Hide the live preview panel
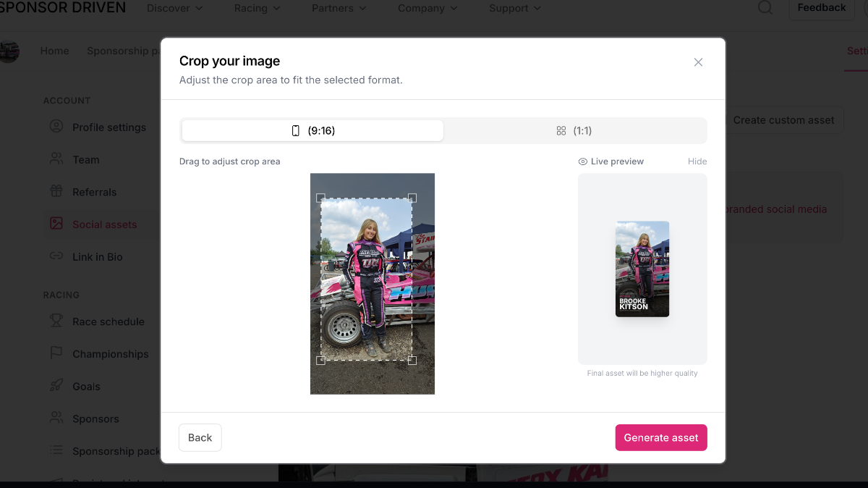The height and width of the screenshot is (488, 868). click(697, 161)
